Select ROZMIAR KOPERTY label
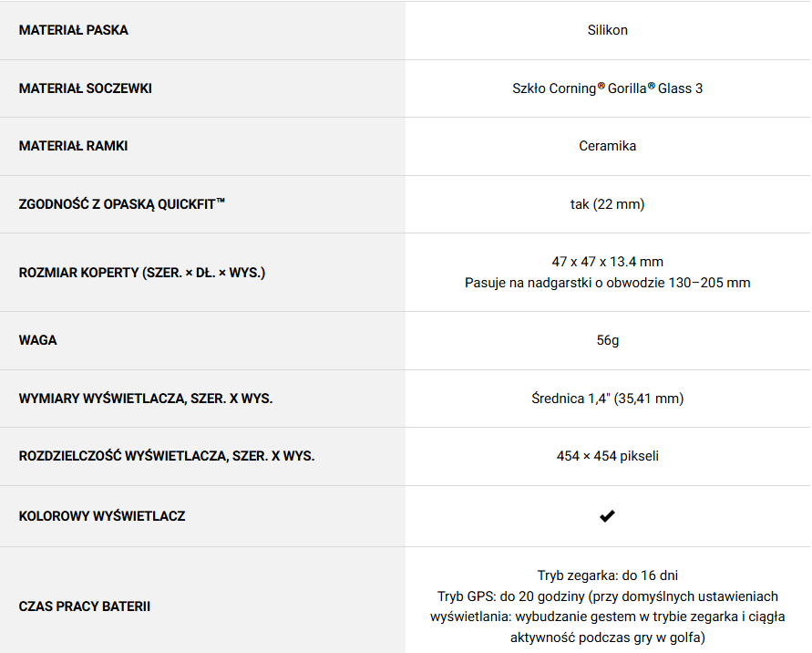Screen dimensions: 812x653 click(142, 273)
